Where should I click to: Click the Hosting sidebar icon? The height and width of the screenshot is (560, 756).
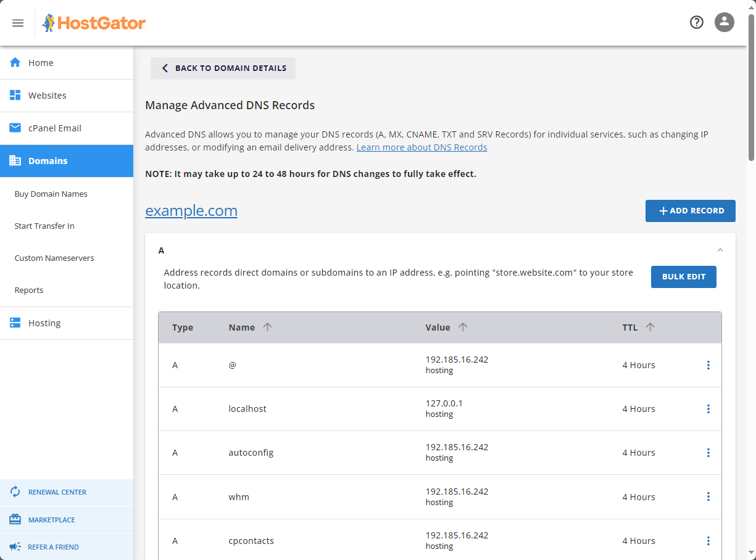[14, 323]
